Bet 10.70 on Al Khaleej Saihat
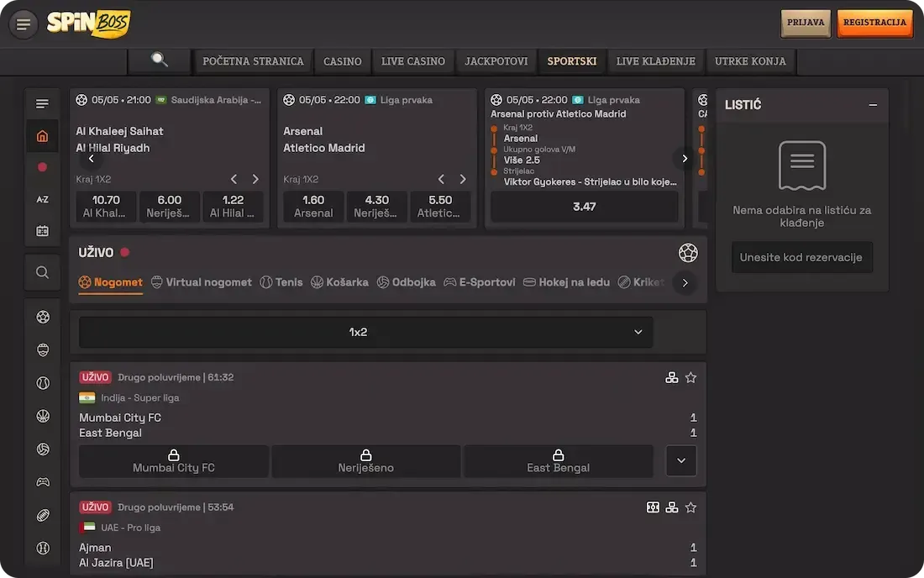 [x=106, y=207]
